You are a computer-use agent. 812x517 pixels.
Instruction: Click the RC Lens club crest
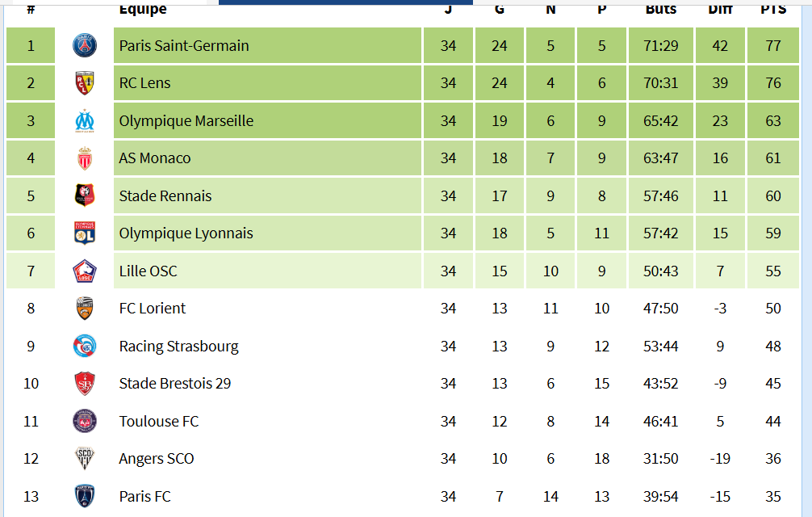point(84,83)
